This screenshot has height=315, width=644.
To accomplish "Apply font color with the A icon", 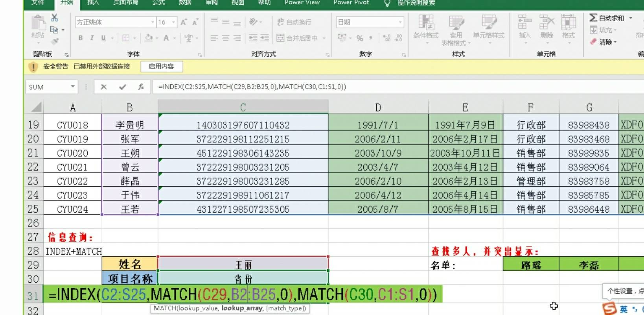I will point(166,38).
